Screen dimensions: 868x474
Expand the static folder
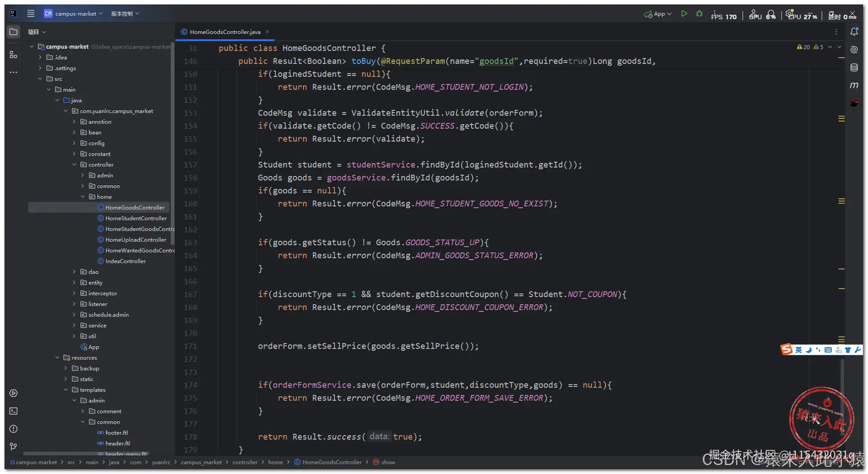[x=66, y=379]
